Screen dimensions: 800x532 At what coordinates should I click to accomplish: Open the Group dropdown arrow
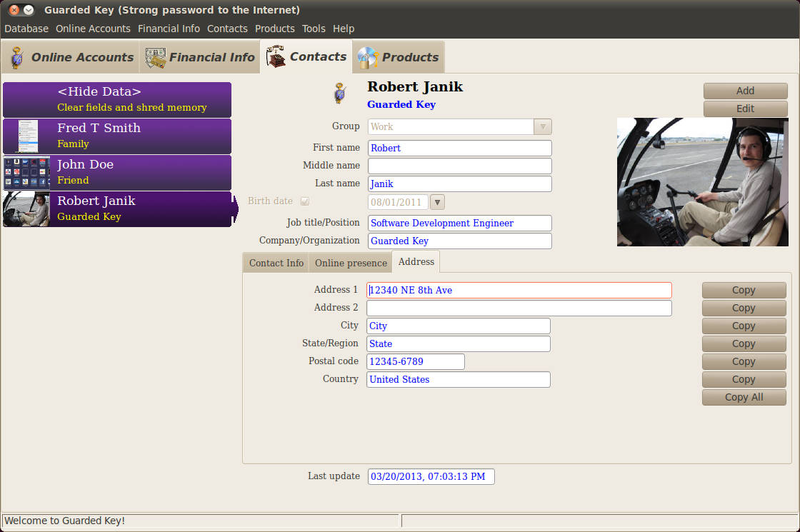coord(543,126)
